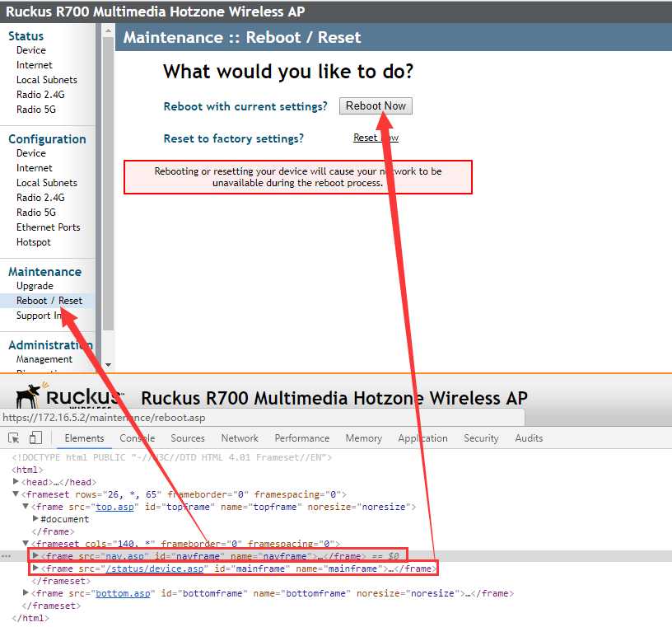Click the Reset Now link
Screen dimensions: 672x627
[376, 138]
